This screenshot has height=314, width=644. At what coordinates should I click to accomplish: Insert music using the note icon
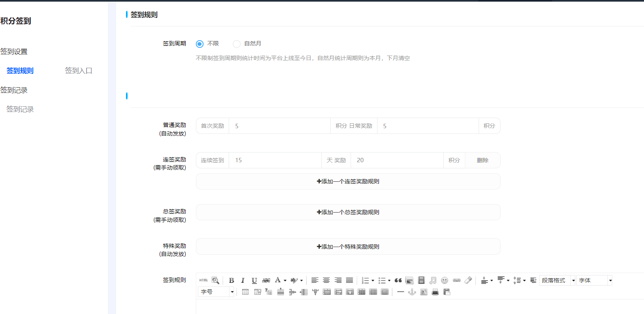(x=433, y=280)
